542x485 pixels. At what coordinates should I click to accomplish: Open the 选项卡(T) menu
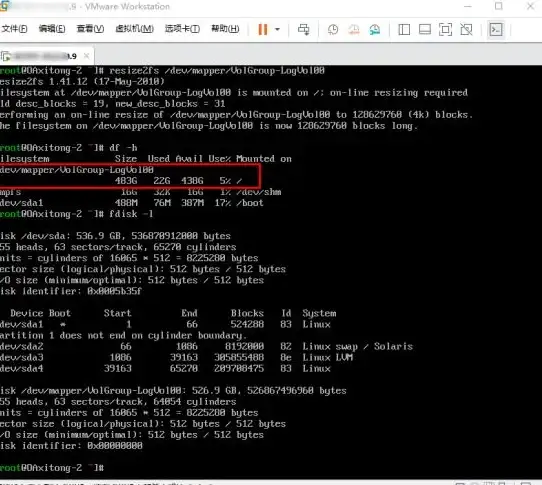coord(182,29)
